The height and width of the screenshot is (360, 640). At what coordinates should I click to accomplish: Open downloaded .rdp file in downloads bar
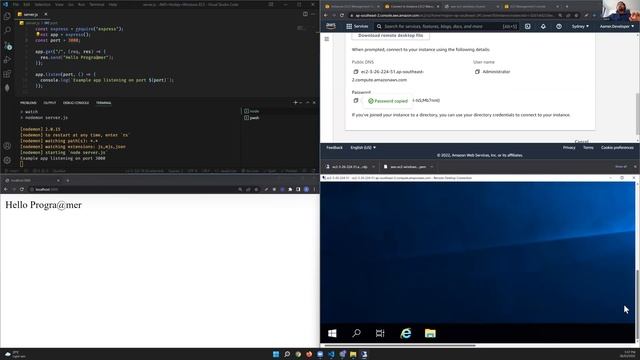(348, 167)
